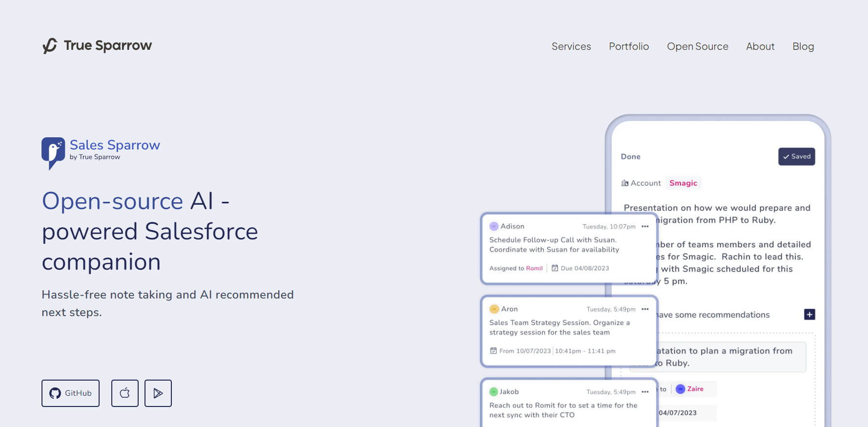The height and width of the screenshot is (427, 868).
Task: Open the Blog link
Action: tap(803, 46)
